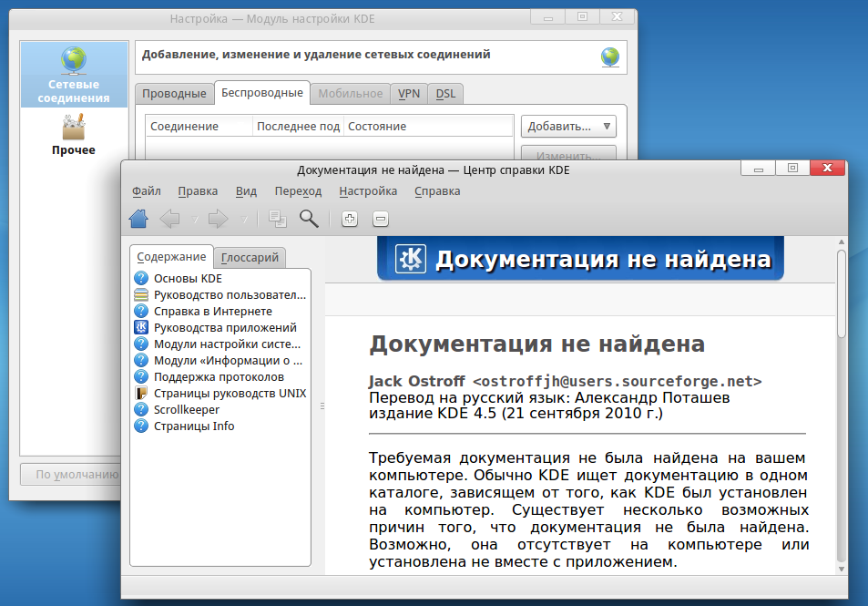
Task: Click the Forward arrow in the help toolbar
Action: tap(218, 219)
